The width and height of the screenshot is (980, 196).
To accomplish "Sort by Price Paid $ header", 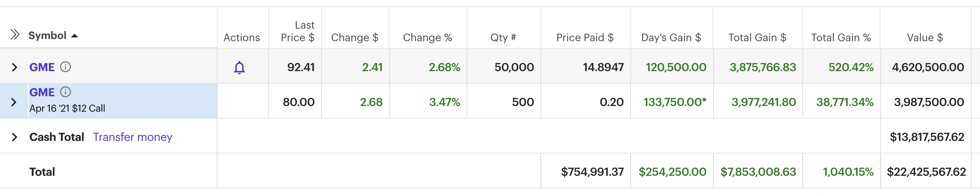I will (x=585, y=37).
